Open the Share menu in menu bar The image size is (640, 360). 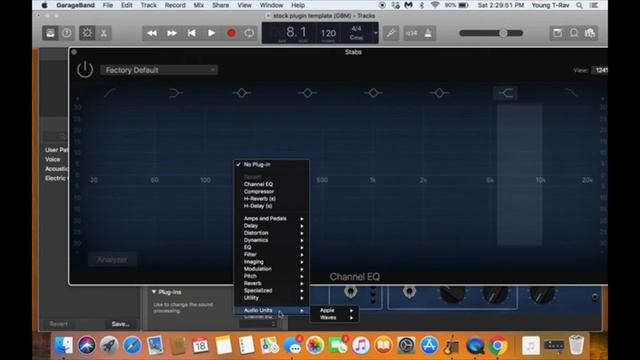[220, 5]
